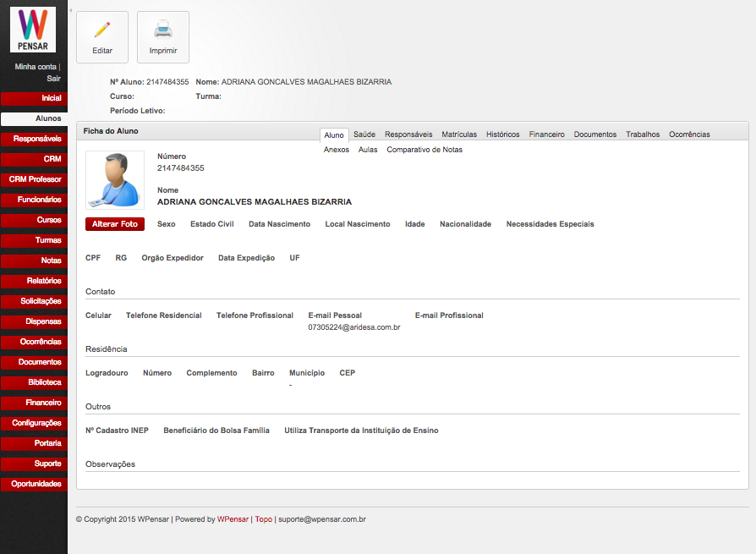Image resolution: width=756 pixels, height=554 pixels.
Task: Go to Inicial in sidebar
Action: click(x=34, y=98)
